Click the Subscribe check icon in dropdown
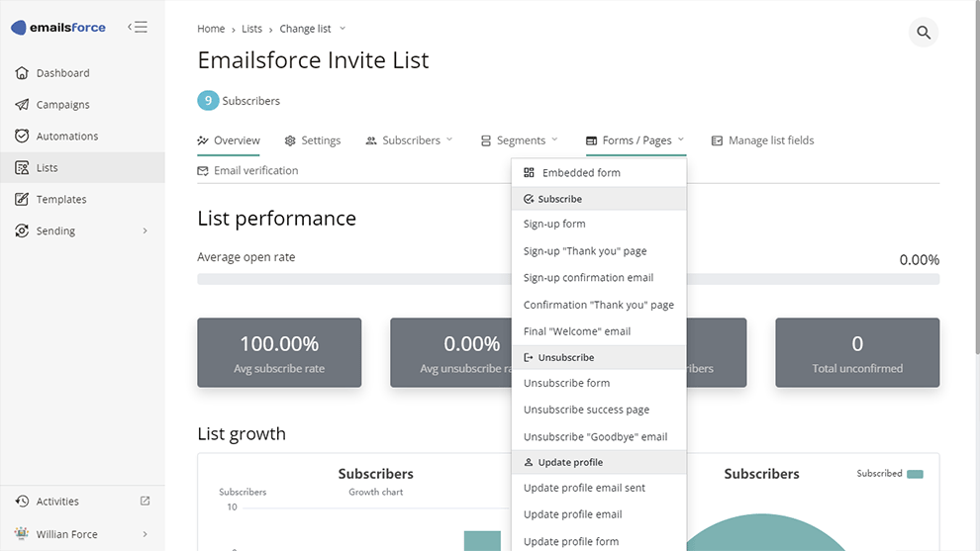Image resolution: width=980 pixels, height=551 pixels. (529, 199)
